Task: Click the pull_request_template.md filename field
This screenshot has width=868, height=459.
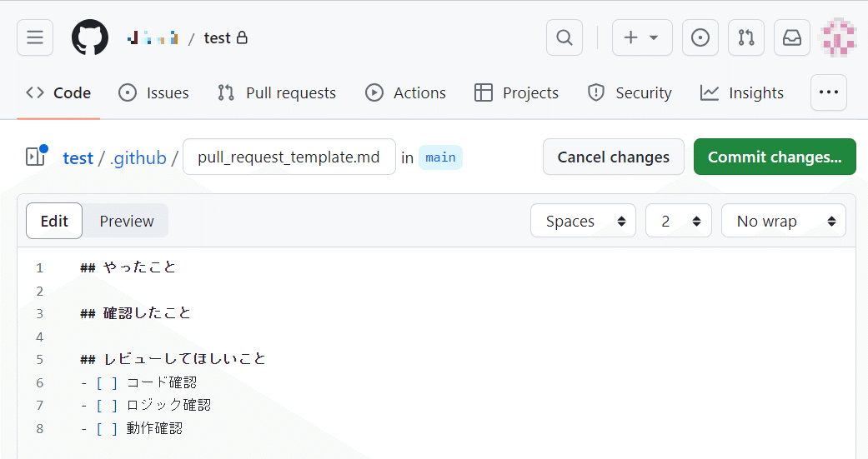Action: [x=289, y=157]
